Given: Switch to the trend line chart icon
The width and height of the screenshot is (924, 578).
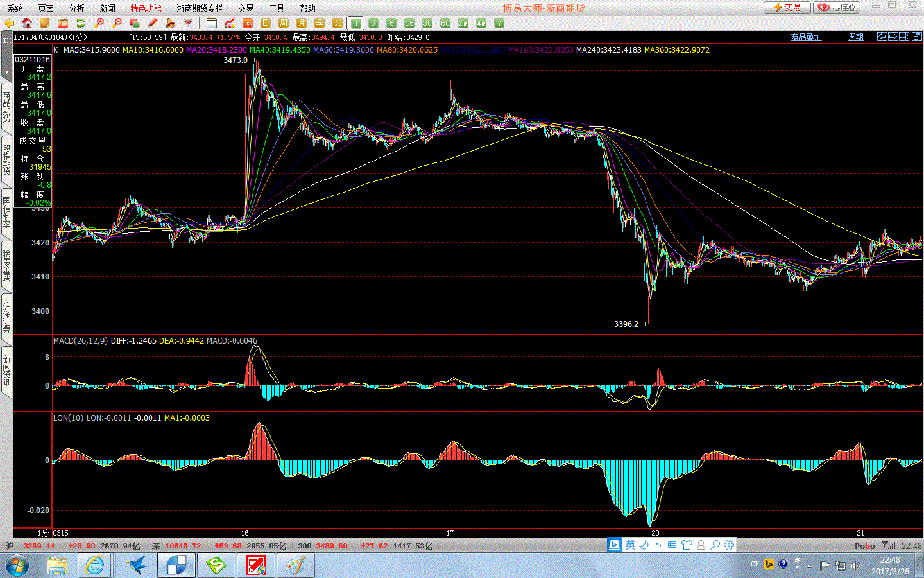Looking at the screenshot, I should coord(230,23).
